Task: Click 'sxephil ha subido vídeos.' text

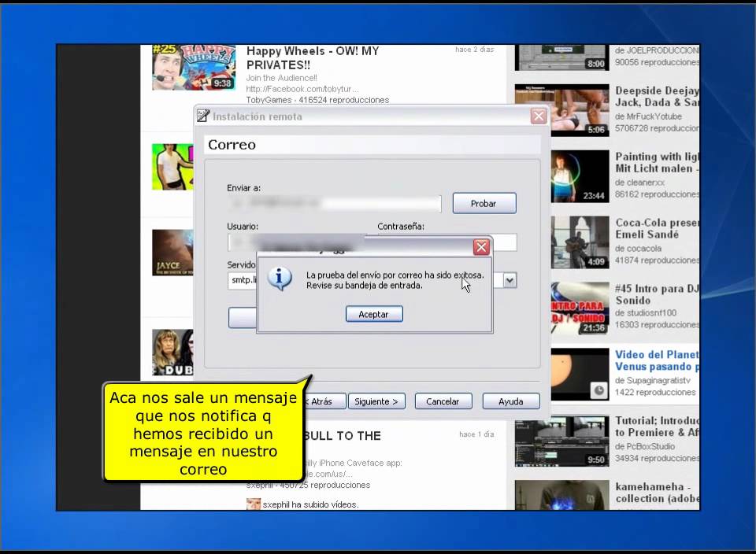Action: (310, 505)
